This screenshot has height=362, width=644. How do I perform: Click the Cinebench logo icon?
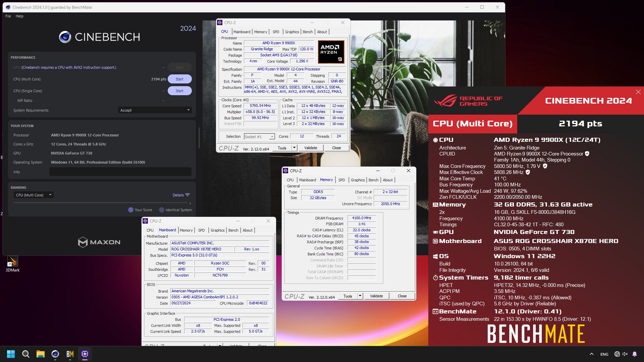(65, 37)
